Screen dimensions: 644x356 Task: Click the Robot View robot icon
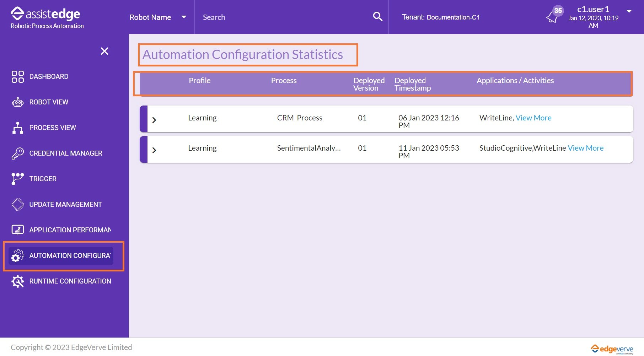18,102
